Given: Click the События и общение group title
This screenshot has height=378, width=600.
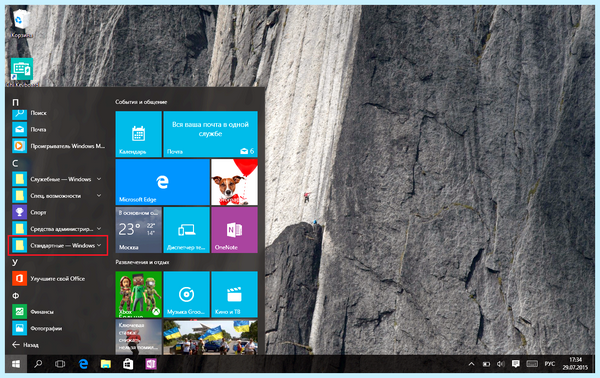Looking at the screenshot, I should pos(141,102).
